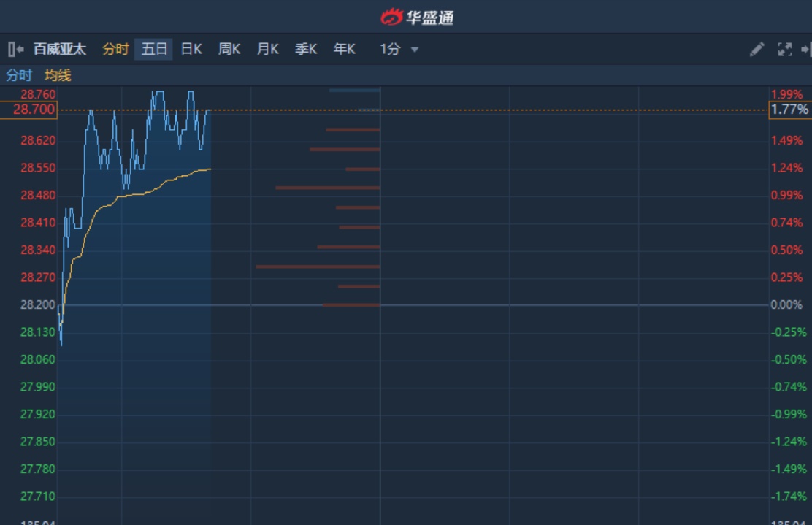Open the 日K daily candlestick view
This screenshot has height=525, width=812.
(x=191, y=49)
